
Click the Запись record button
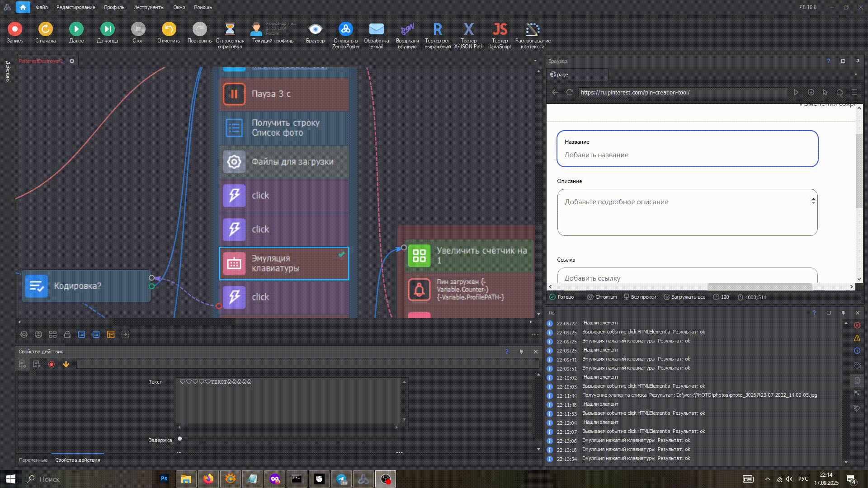point(14,29)
